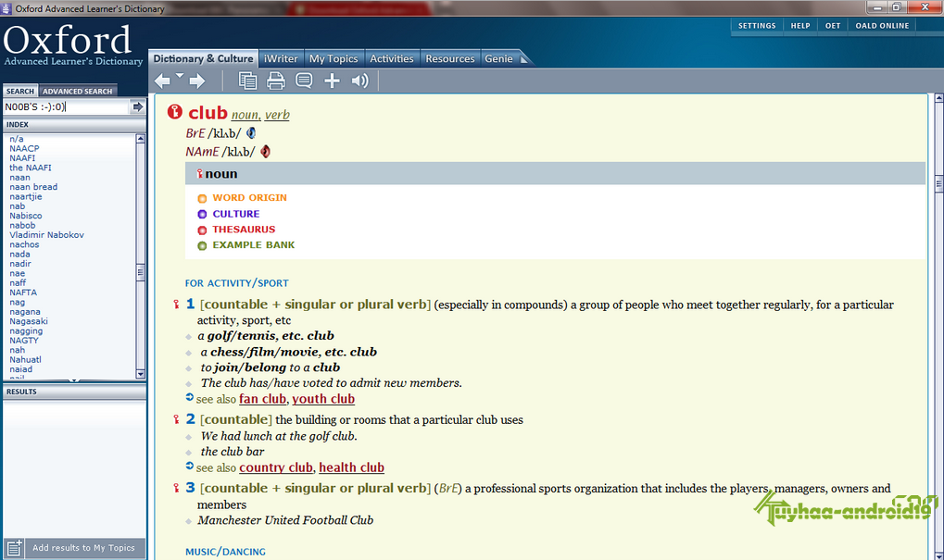This screenshot has height=560, width=944.
Task: Click the index list scroll up arrow
Action: 140,138
